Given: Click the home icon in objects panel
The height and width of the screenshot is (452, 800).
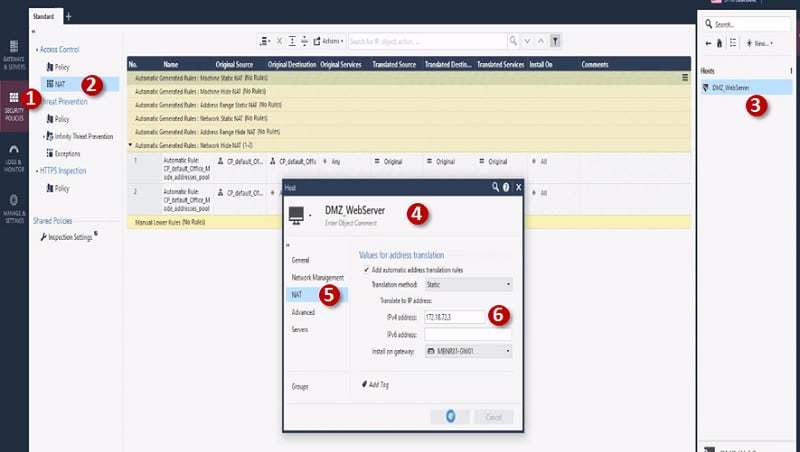Looking at the screenshot, I should [719, 43].
